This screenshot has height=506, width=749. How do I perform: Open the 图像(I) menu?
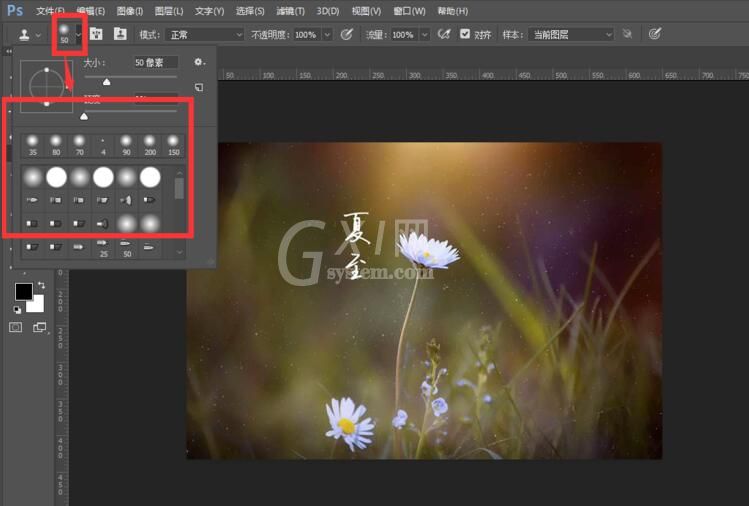129,11
